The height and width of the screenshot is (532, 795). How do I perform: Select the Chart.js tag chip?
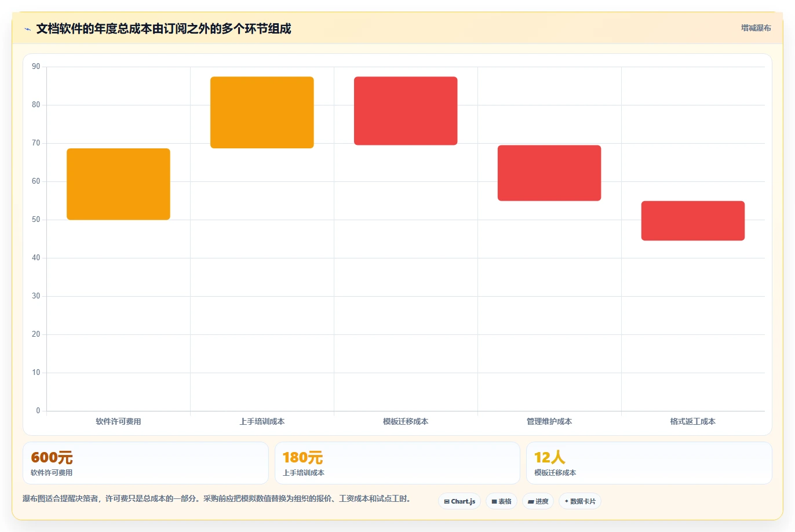pos(460,501)
